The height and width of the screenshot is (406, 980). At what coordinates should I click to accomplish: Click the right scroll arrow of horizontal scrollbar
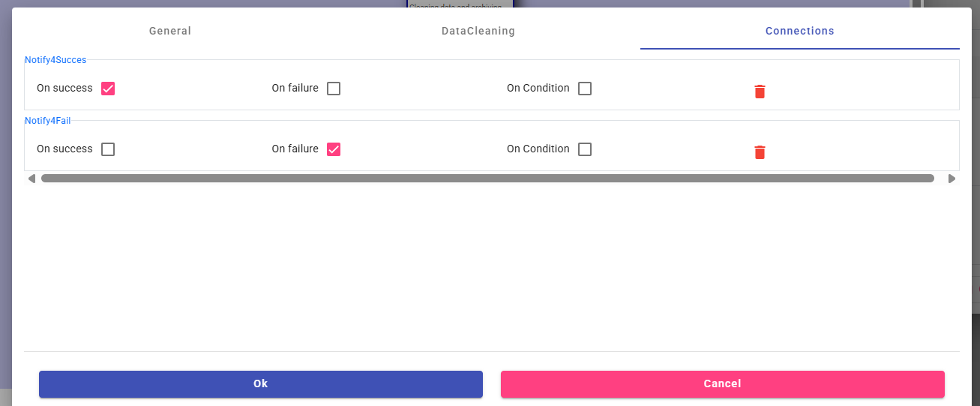click(952, 179)
